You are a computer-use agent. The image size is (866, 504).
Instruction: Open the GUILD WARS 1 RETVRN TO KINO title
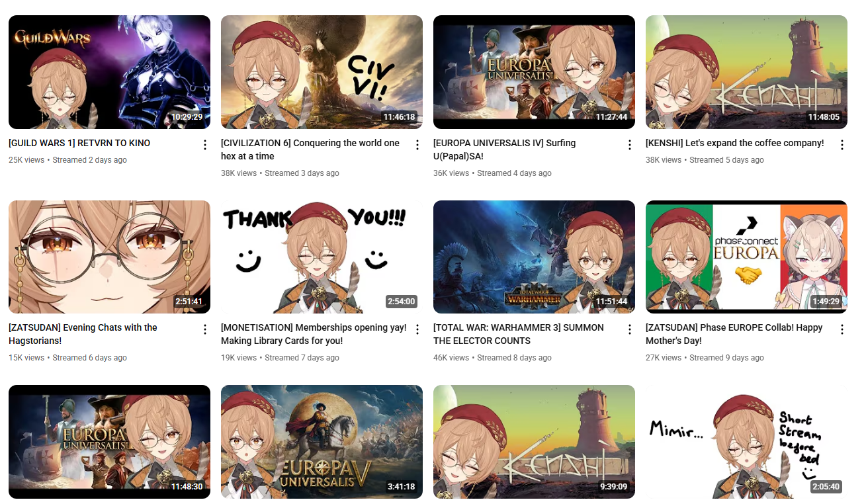pyautogui.click(x=79, y=143)
